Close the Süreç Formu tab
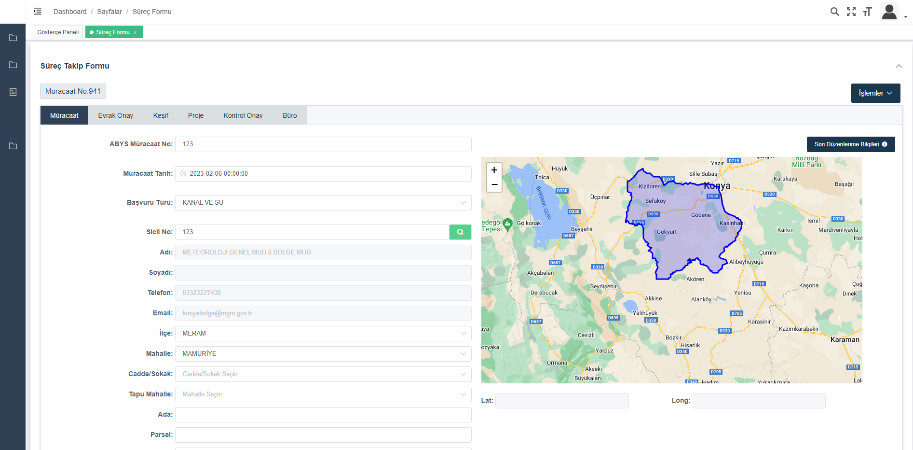The image size is (913, 450). click(x=135, y=32)
